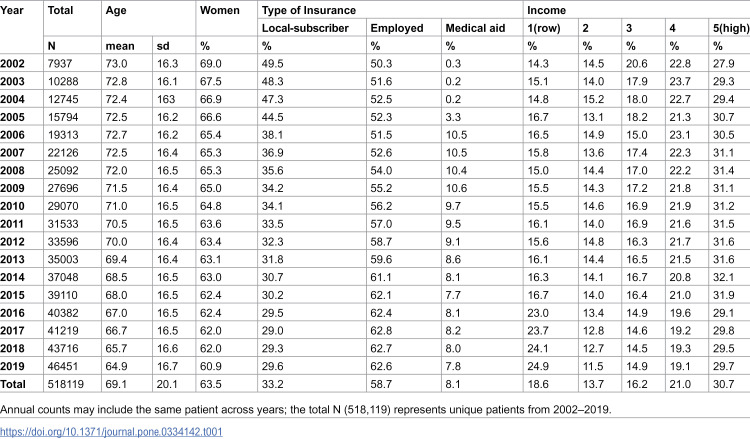Select total N value 518119
Viewport: 750px width, 439px height.
66,384
